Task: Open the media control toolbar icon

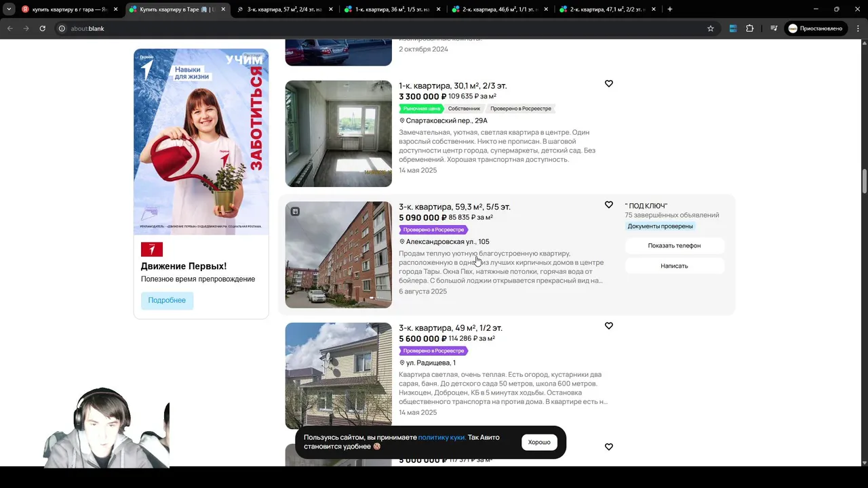Action: pos(774,28)
